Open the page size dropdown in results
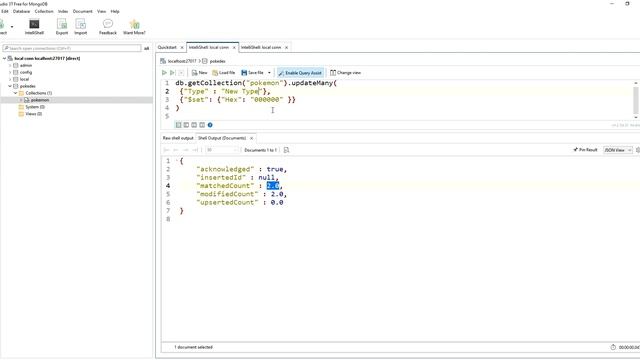 [x=222, y=150]
